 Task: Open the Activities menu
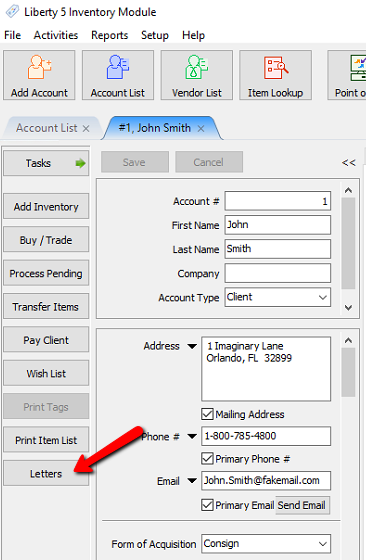56,35
